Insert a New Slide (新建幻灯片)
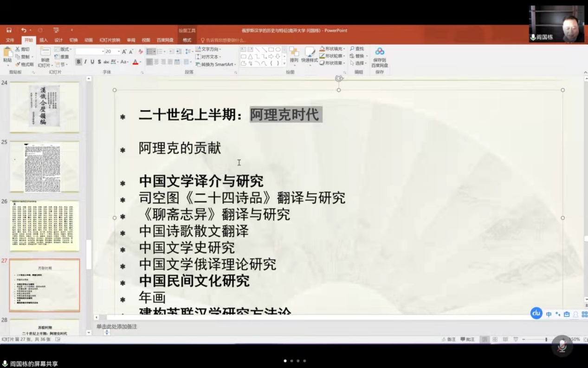Viewport: 588px width, 368px height. coord(45,58)
